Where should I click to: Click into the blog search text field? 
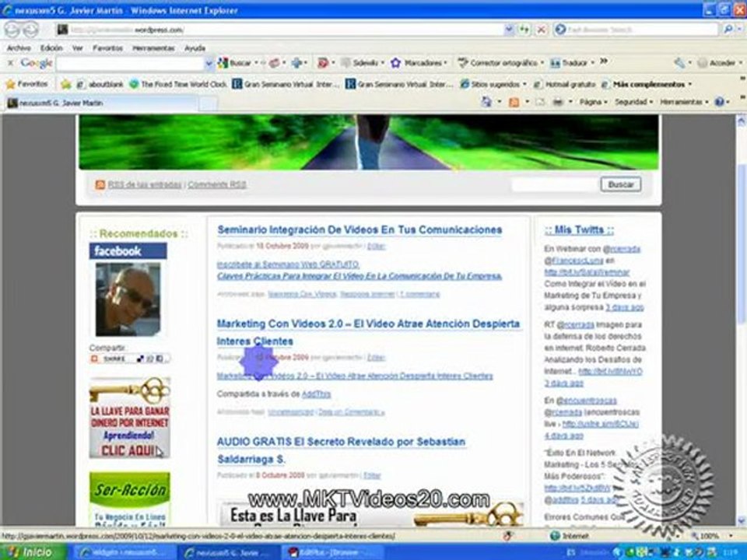[x=555, y=185]
